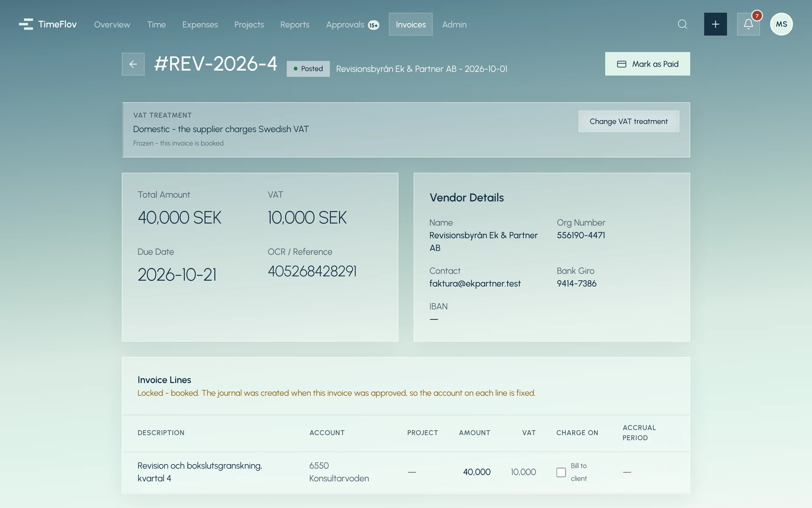Switch to the Projects section

(249, 24)
